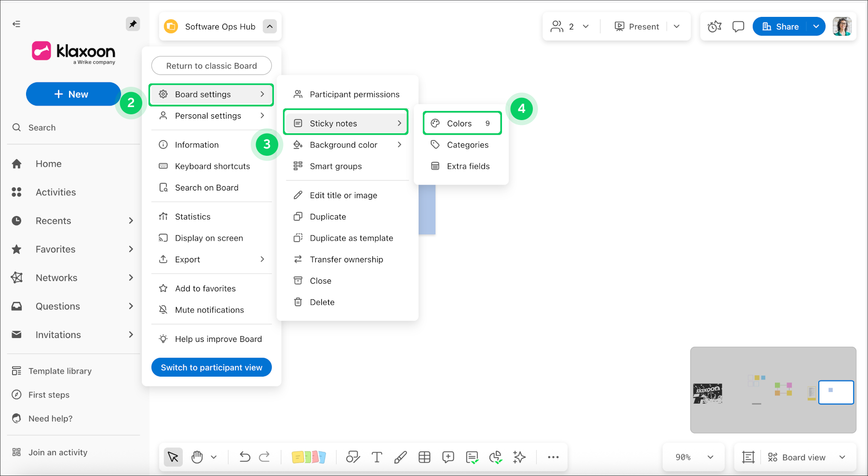Select the comment tool from the toolbar
Image resolution: width=868 pixels, height=476 pixels.
click(x=448, y=457)
